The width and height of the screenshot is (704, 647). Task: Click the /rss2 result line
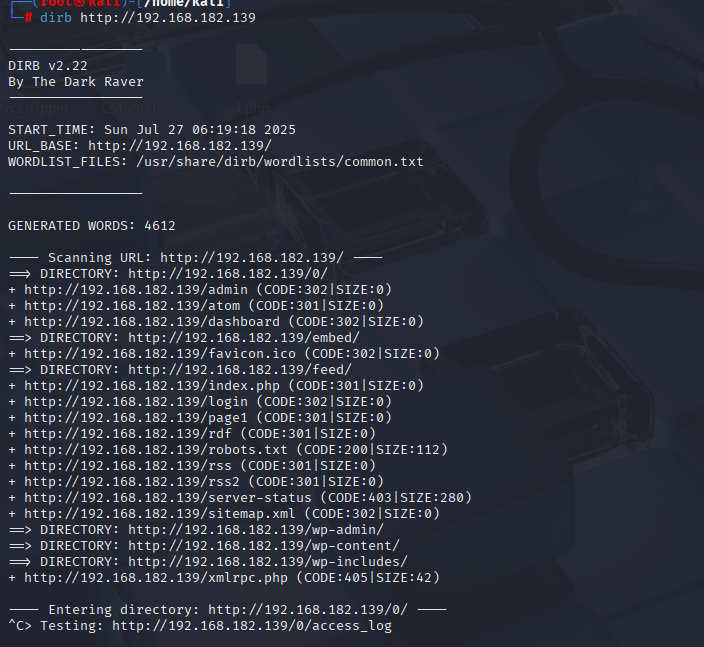pos(196,482)
